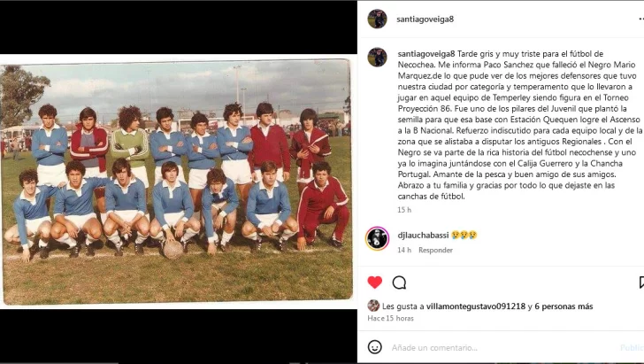Open the emoji picker smiley icon

pos(374,347)
